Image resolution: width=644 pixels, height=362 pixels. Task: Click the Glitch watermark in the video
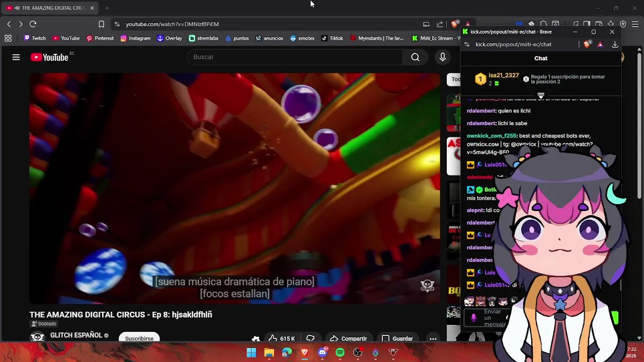[427, 286]
